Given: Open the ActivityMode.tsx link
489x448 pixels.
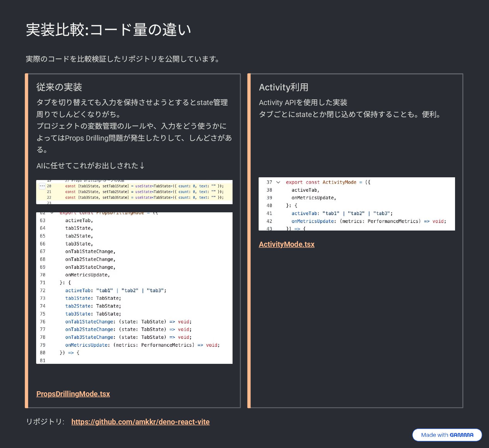Looking at the screenshot, I should [x=287, y=244].
